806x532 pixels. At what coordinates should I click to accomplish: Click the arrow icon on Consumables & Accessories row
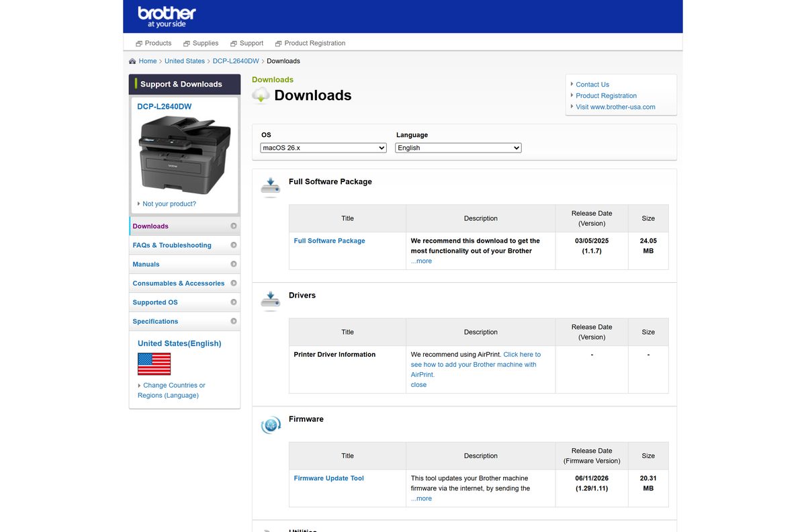click(x=234, y=283)
